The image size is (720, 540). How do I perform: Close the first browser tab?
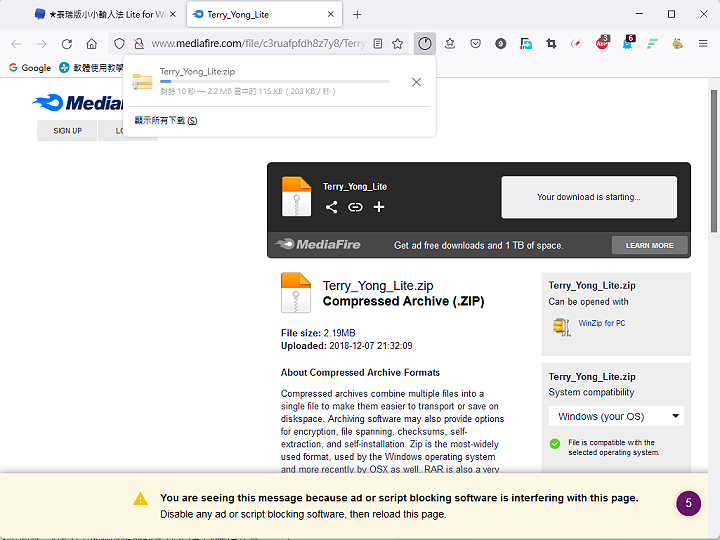173,15
